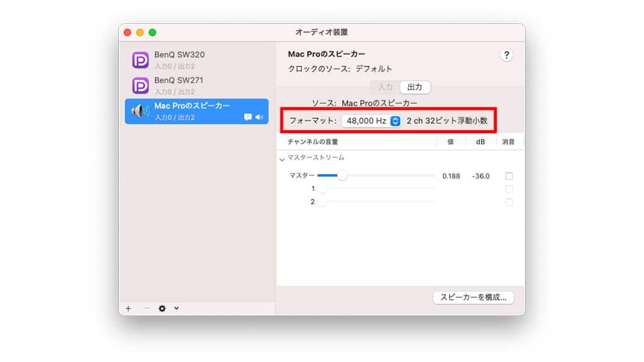Click the default output speaker badge
The height and width of the screenshot is (362, 644).
coord(259,117)
